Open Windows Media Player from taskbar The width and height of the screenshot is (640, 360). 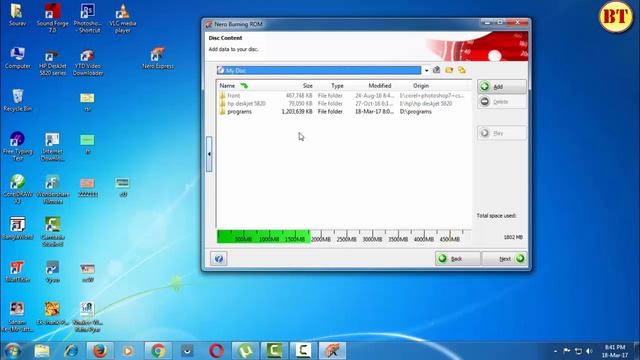(128, 351)
